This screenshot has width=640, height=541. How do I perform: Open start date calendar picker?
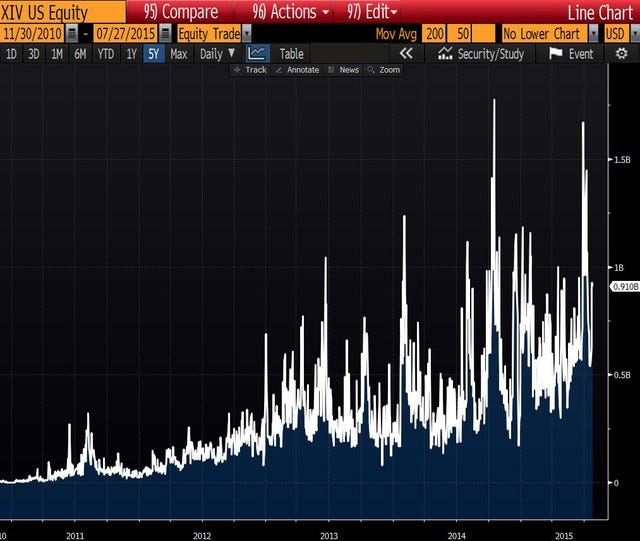(x=71, y=33)
